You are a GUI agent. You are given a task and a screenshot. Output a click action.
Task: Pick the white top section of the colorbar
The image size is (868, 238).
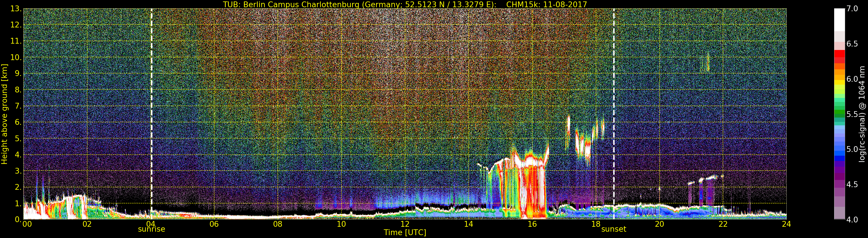[x=839, y=18]
